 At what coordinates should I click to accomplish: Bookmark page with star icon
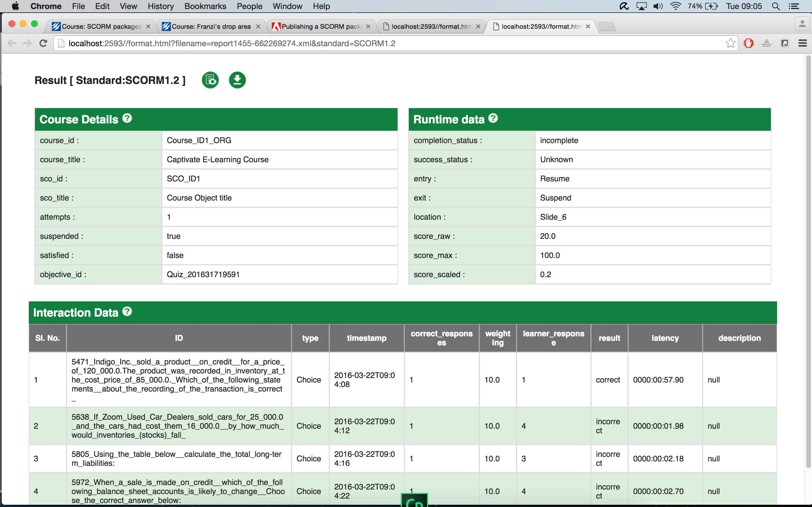[x=730, y=43]
